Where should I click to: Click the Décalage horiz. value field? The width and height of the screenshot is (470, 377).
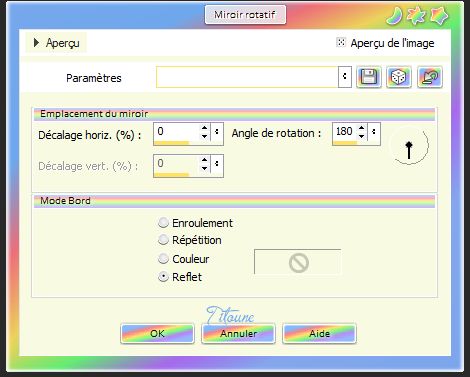pos(177,131)
